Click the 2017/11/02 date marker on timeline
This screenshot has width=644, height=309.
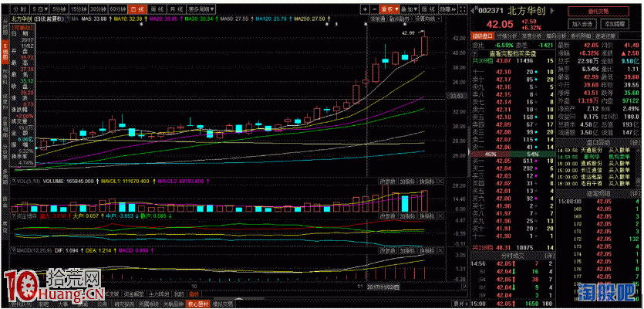coord(383,286)
